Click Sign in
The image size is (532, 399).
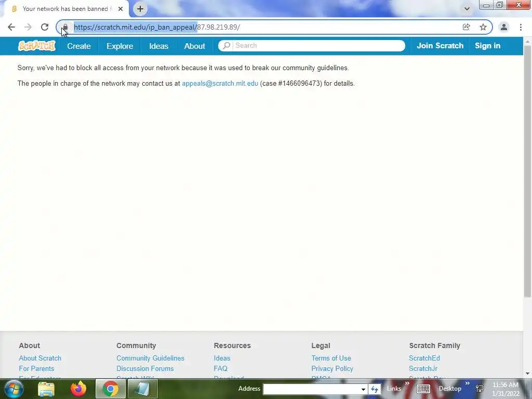(x=487, y=46)
